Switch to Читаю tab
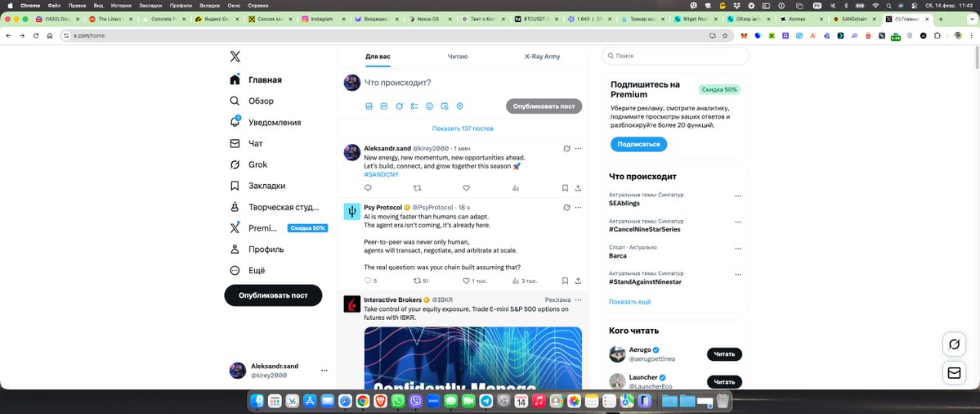 pos(458,56)
